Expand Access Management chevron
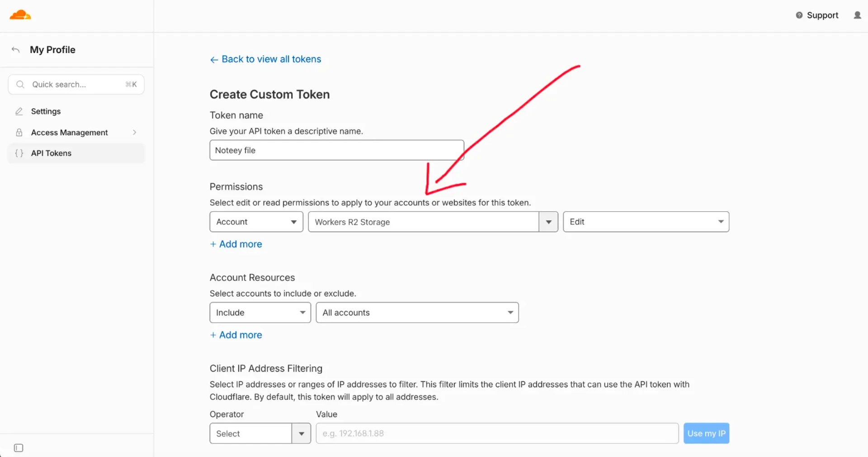Viewport: 868px width, 457px height. [134, 133]
